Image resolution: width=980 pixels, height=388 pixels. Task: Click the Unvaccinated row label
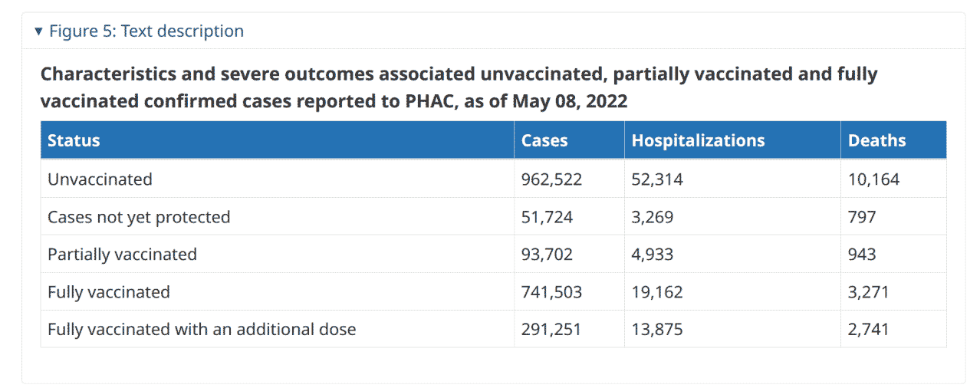(x=100, y=179)
